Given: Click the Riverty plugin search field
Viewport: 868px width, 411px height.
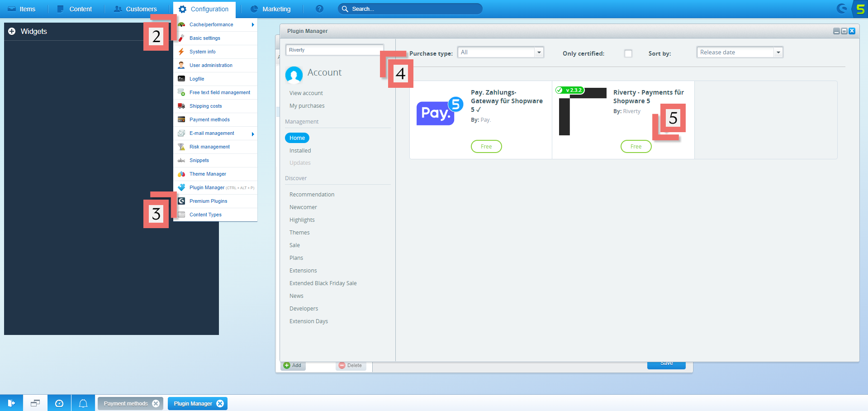Looking at the screenshot, I should 334,50.
